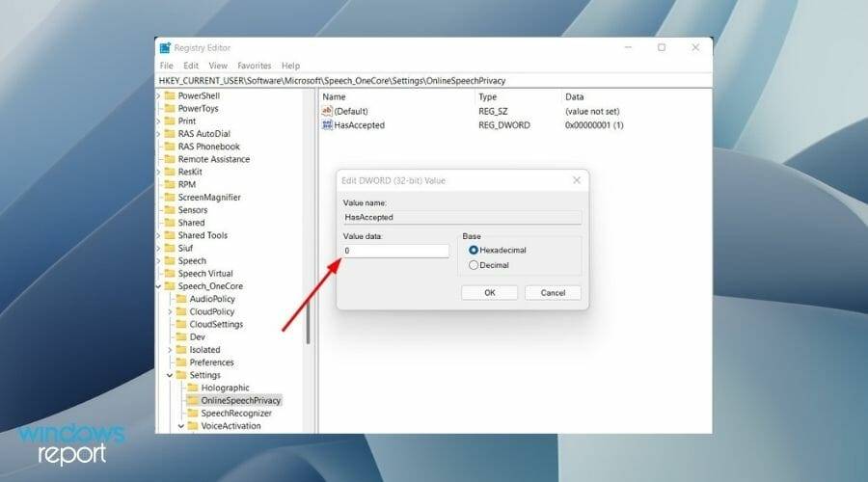
Task: Minimize the Registry Editor window
Action: click(x=628, y=47)
